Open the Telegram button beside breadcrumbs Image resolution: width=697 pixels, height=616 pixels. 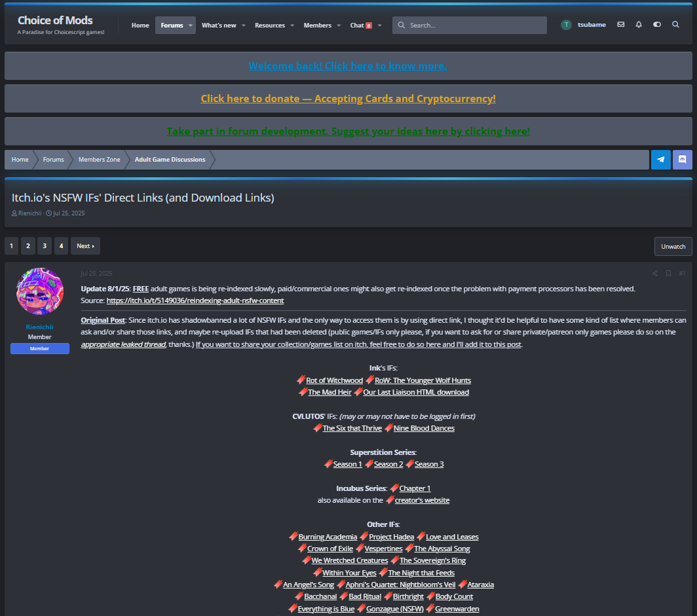point(660,160)
